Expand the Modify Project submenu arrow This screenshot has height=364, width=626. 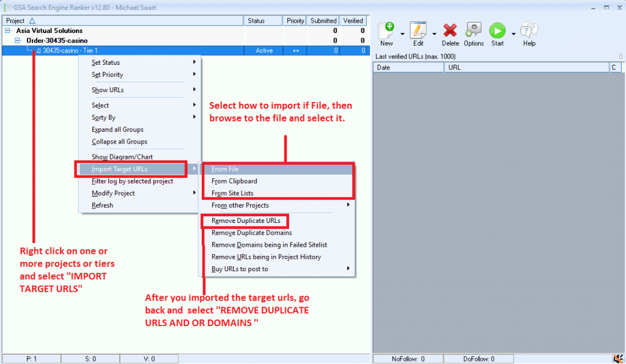click(194, 192)
